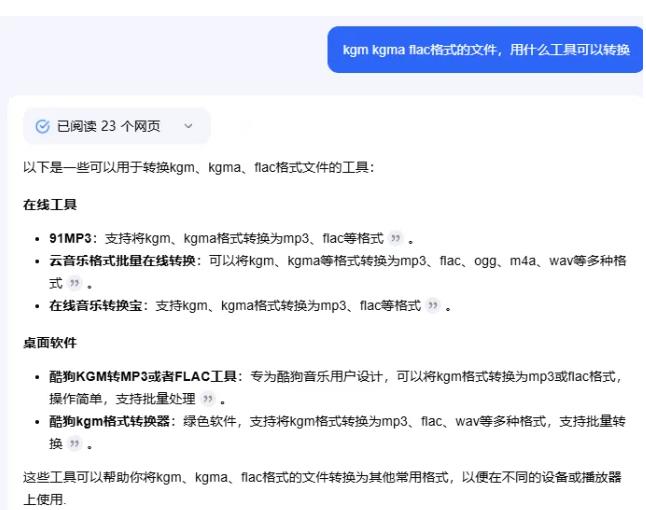The width and height of the screenshot is (646, 510).
Task: Click the citation quote icon after 云音乐格式批量在线转换 entry
Action: 73,285
